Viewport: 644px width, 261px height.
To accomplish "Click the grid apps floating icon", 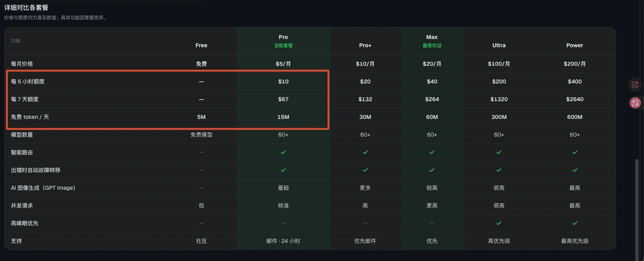I will coord(635,85).
